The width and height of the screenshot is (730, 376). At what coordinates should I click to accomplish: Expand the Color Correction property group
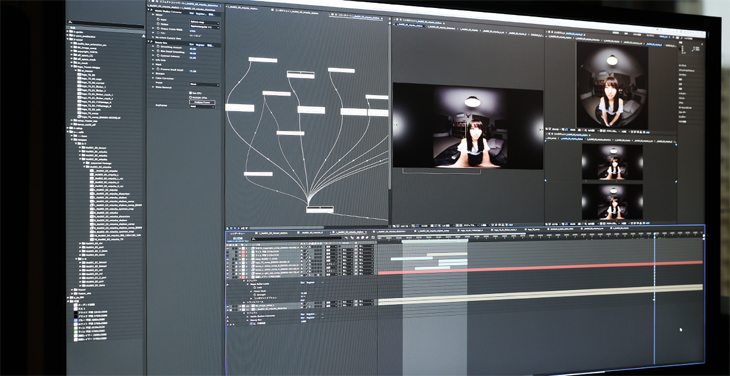pos(153,78)
